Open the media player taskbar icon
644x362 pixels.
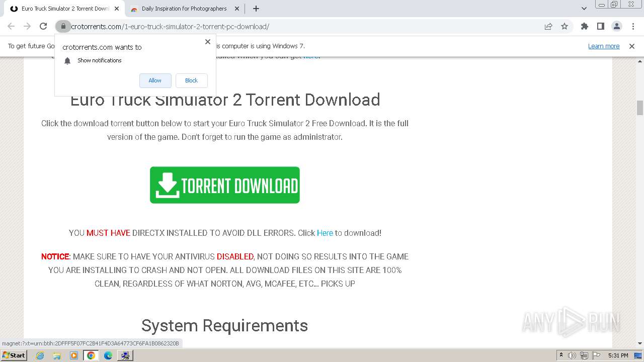click(74, 355)
